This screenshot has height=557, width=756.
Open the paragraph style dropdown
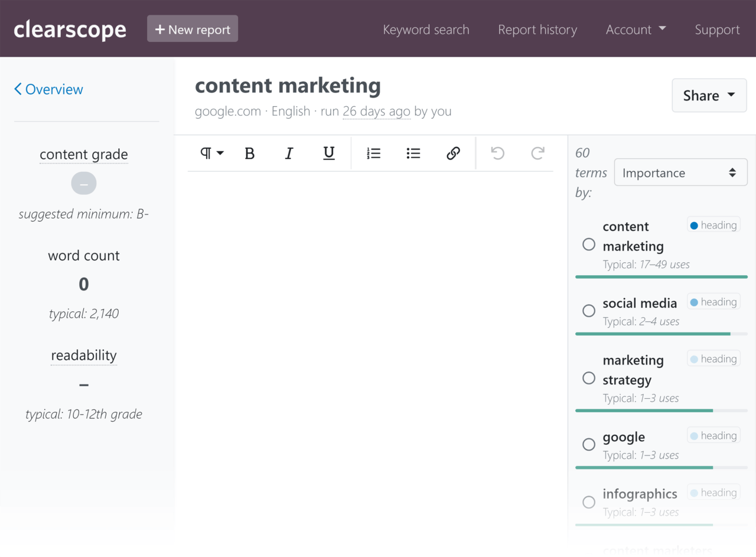click(x=211, y=153)
